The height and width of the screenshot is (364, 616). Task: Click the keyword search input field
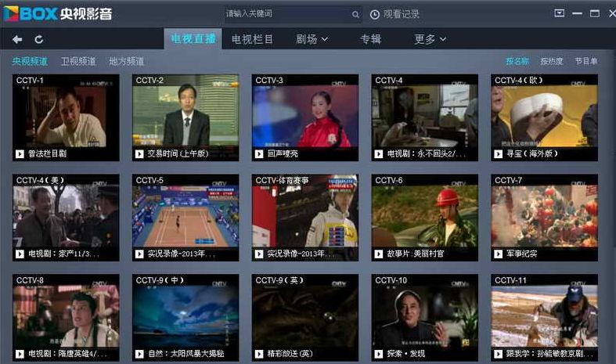[x=286, y=14]
